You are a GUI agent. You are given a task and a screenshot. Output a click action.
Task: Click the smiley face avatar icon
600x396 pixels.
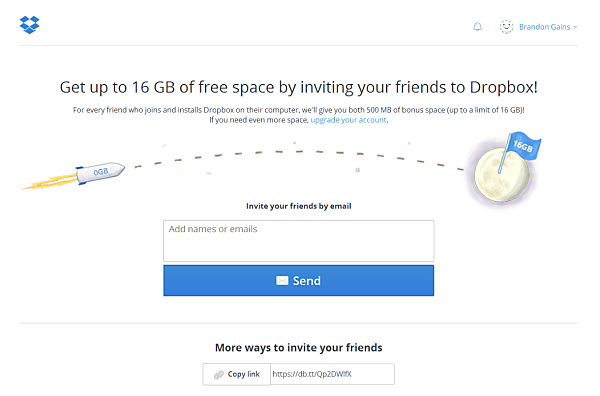coord(506,27)
